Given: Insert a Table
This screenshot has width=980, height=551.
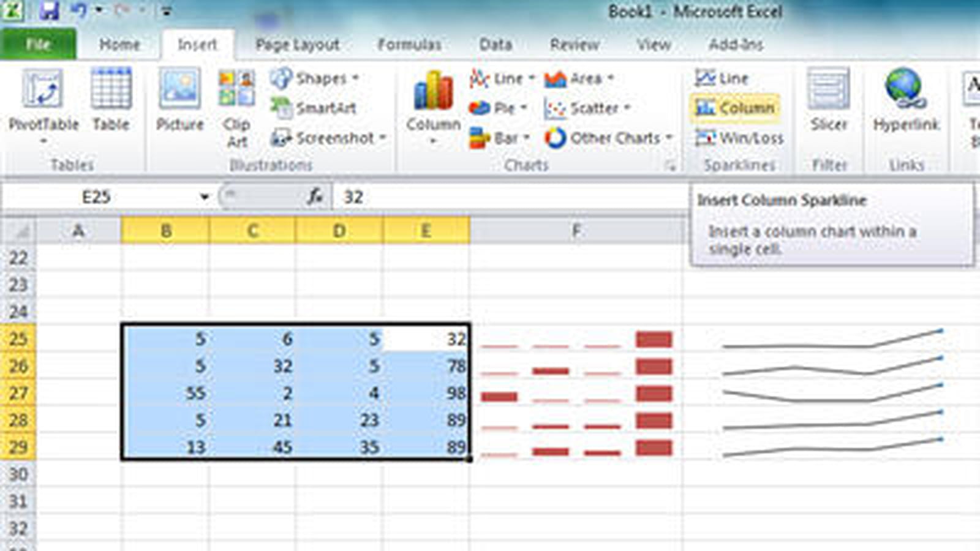Looking at the screenshot, I should click(111, 101).
